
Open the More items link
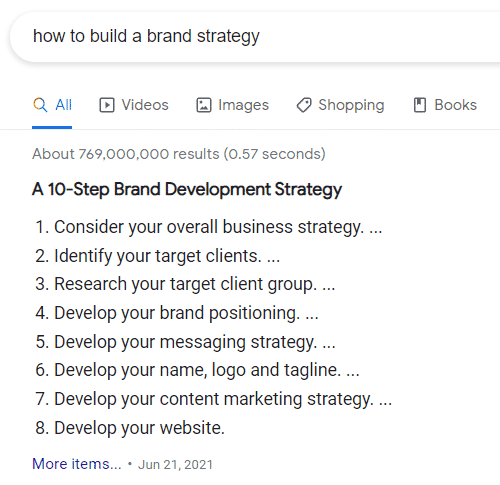(x=77, y=464)
